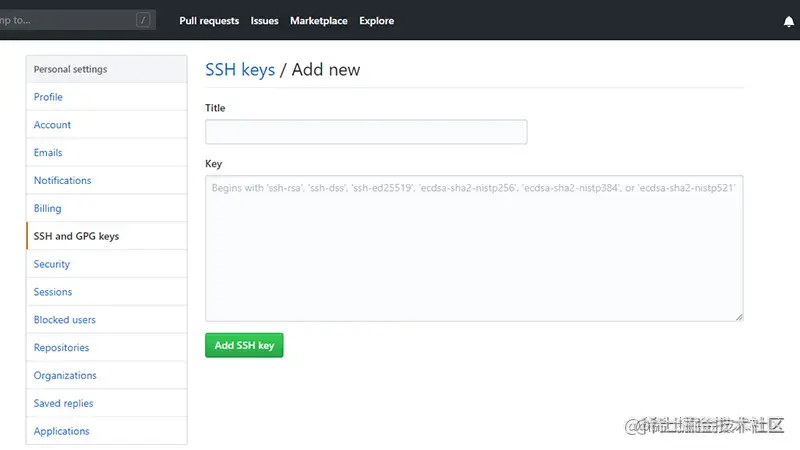Click the slash shortcut icon in search
Viewport: 800px width, 450px height.
tap(143, 20)
